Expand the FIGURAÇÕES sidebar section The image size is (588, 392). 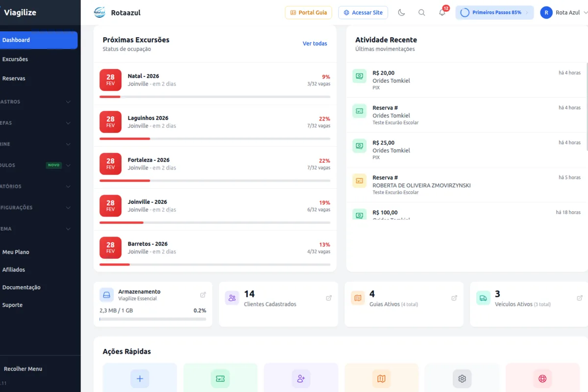click(x=35, y=207)
